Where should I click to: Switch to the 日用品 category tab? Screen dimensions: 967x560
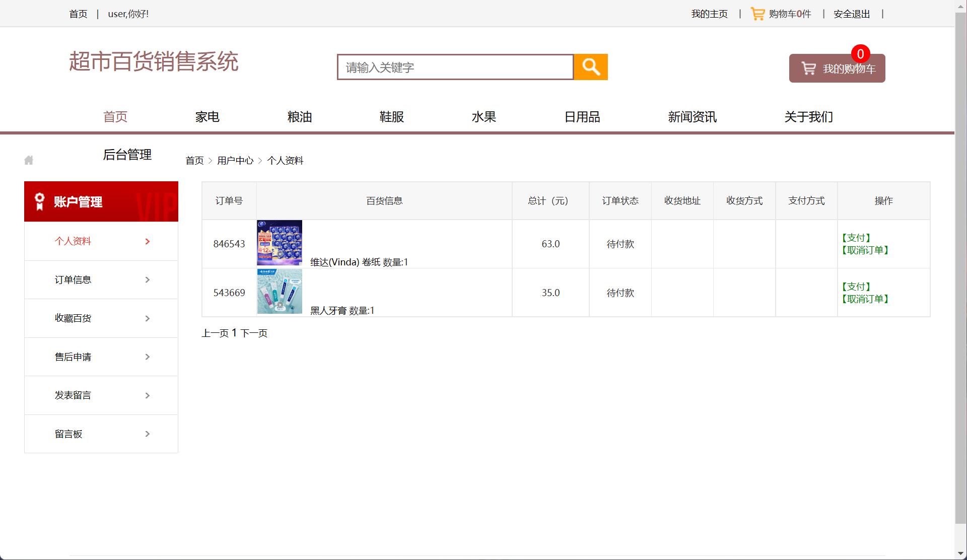[x=583, y=117]
